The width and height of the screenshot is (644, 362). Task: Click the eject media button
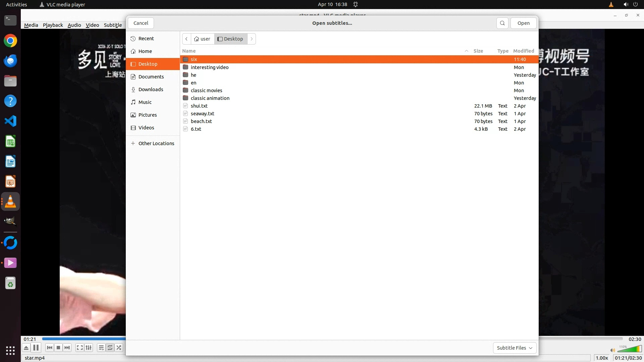(26, 348)
